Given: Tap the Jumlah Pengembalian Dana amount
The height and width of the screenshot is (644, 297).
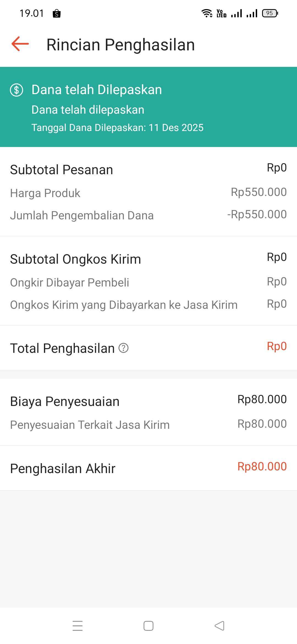Looking at the screenshot, I should click(257, 215).
